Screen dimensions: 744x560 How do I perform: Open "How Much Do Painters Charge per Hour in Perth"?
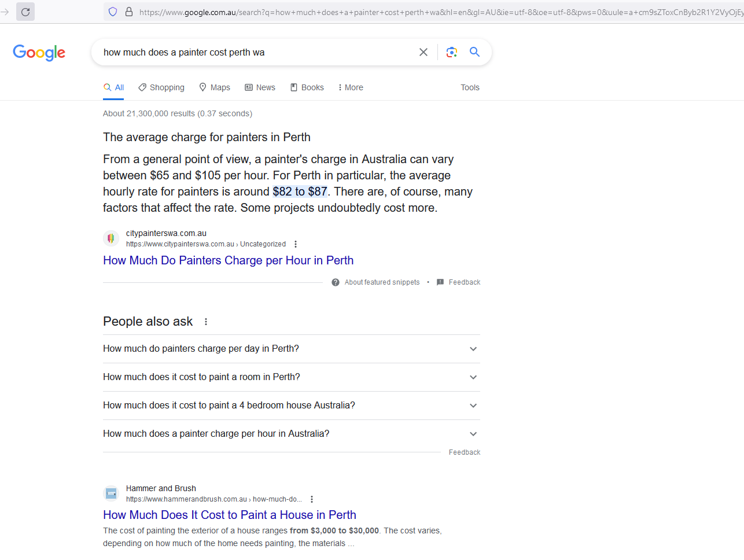click(228, 260)
